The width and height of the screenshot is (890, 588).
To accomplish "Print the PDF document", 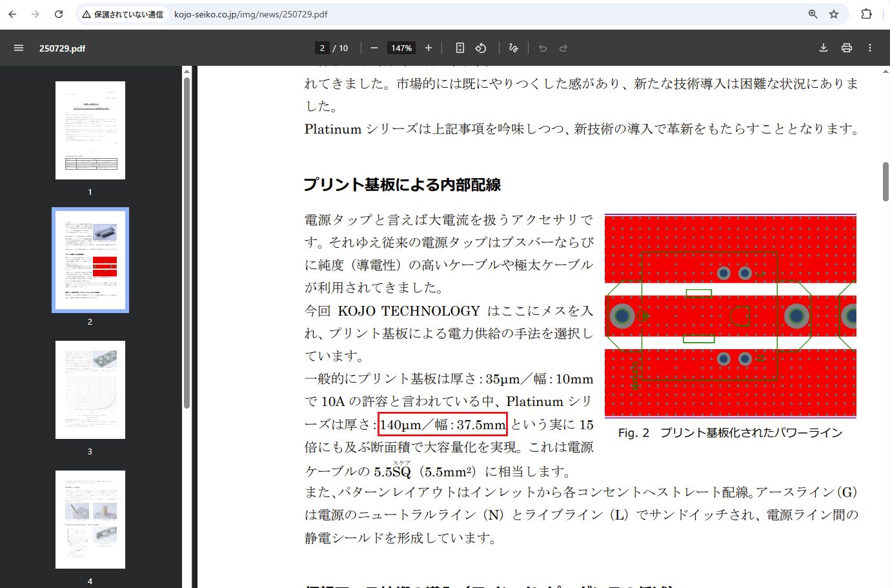I will click(847, 48).
